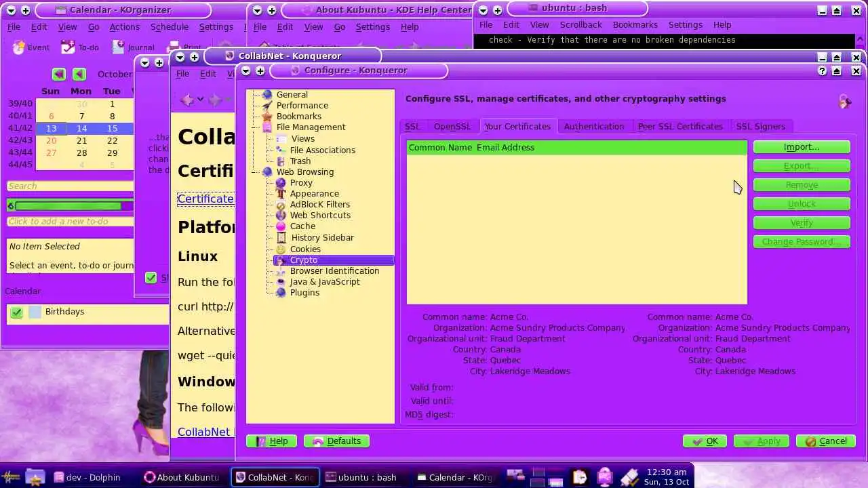Switch to the OpenSSL tab
Viewport: 868px width, 488px height.
pyautogui.click(x=452, y=126)
